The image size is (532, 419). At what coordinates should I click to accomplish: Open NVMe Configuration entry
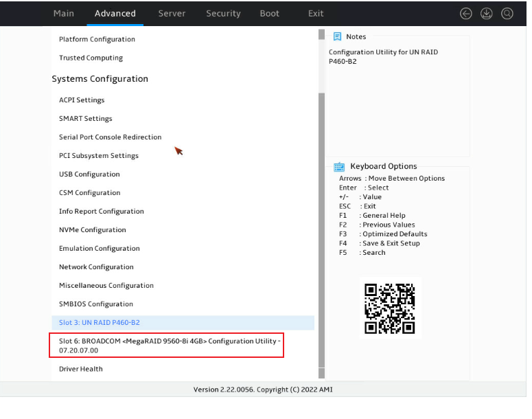[x=92, y=230]
